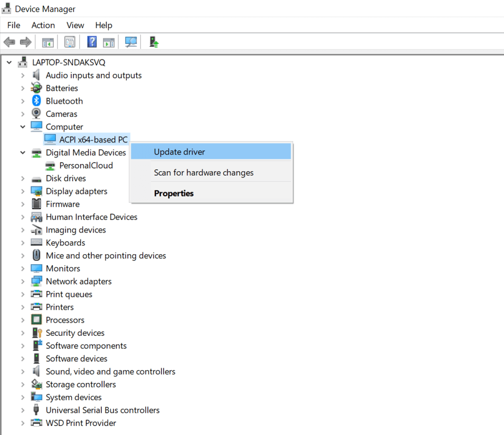Open the View menu
504x435 pixels.
coord(75,25)
